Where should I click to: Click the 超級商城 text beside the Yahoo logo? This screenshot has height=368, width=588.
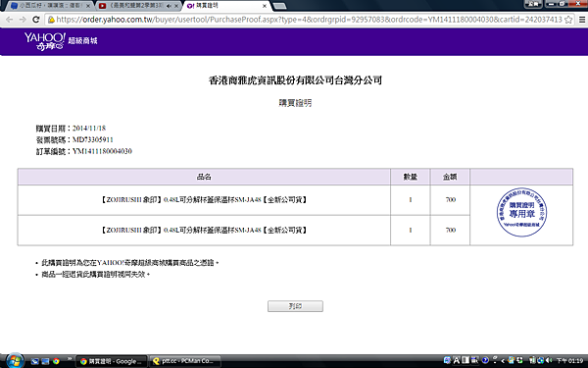point(82,40)
